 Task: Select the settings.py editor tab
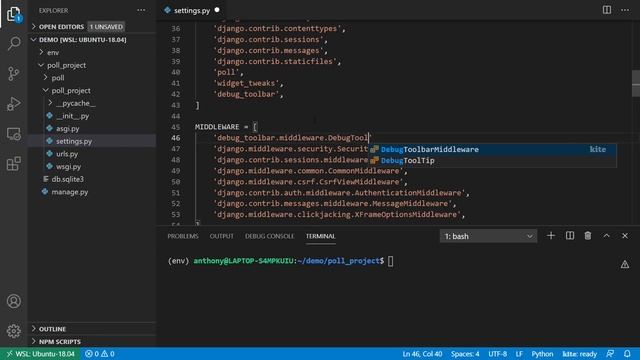pyautogui.click(x=192, y=10)
